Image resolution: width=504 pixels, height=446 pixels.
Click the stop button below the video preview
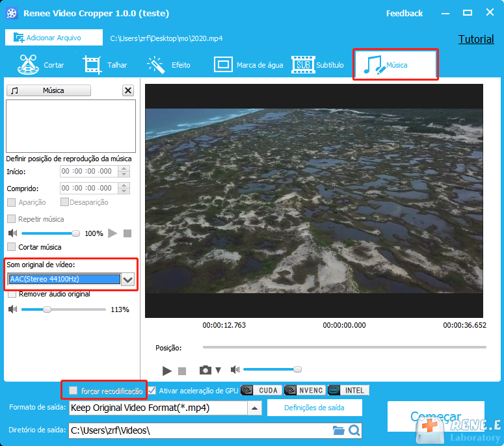[182, 371]
